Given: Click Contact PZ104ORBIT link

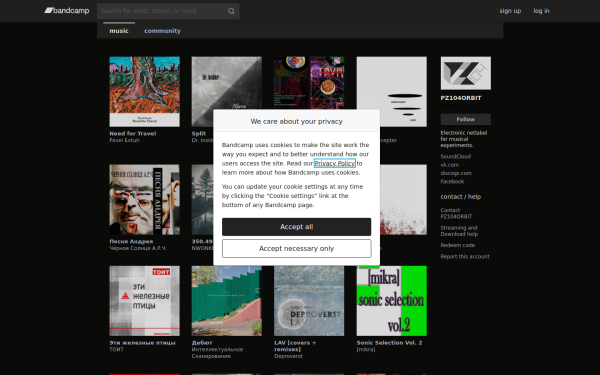Looking at the screenshot, I should tap(456, 214).
